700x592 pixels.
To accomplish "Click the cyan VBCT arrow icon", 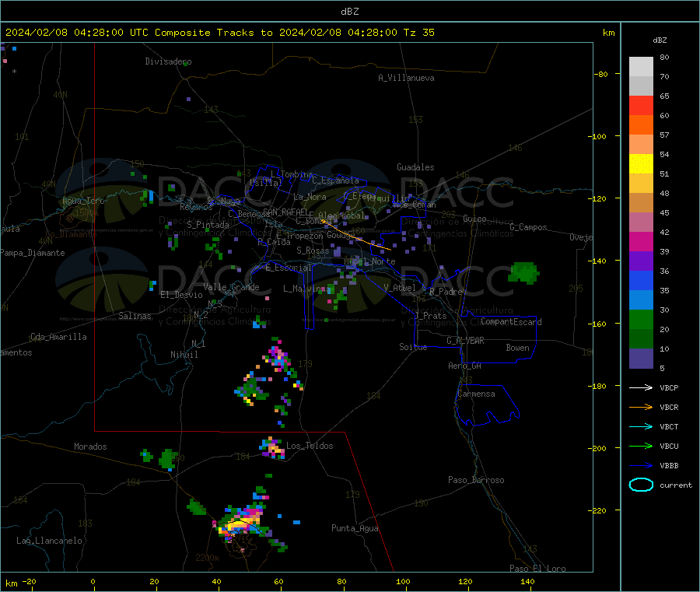I will (641, 426).
